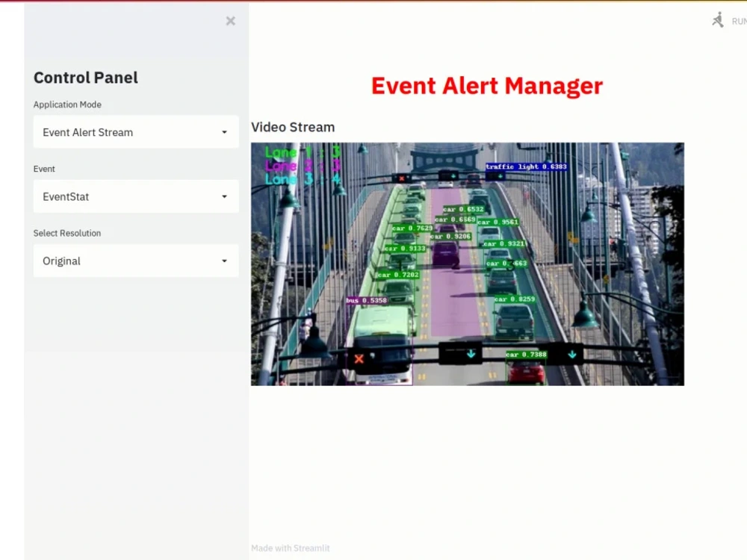Click the Video Stream image
The image size is (747, 560).
[x=468, y=264]
